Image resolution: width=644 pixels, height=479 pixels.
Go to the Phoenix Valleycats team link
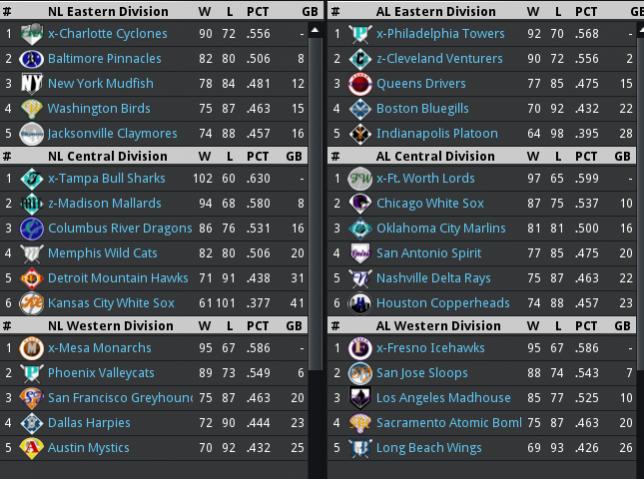[101, 373]
